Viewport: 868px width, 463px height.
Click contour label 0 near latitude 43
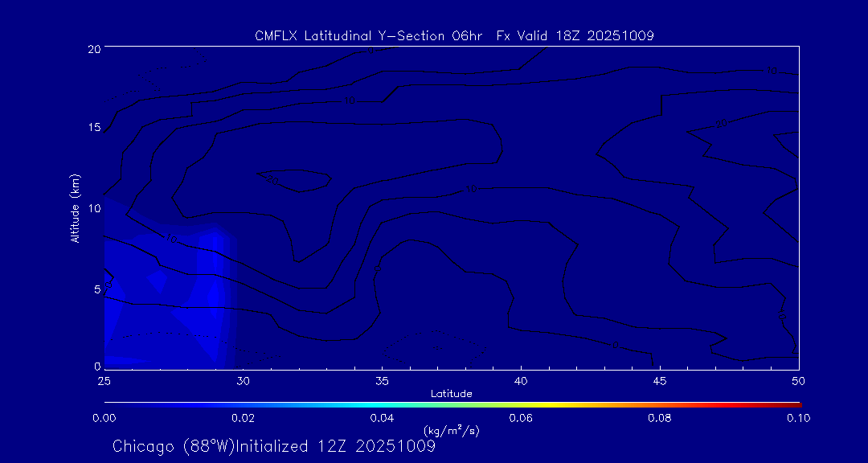615,346
